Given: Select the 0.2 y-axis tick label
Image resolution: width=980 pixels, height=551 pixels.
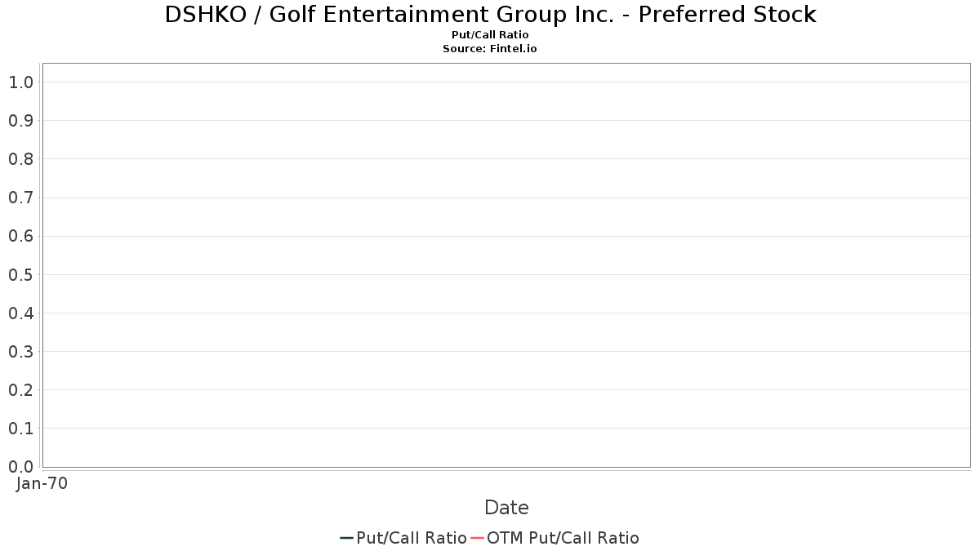Looking at the screenshot, I should [20, 390].
